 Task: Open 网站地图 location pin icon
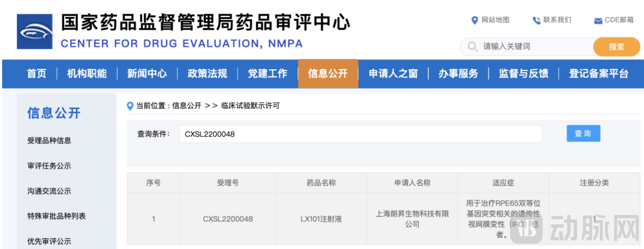point(474,20)
